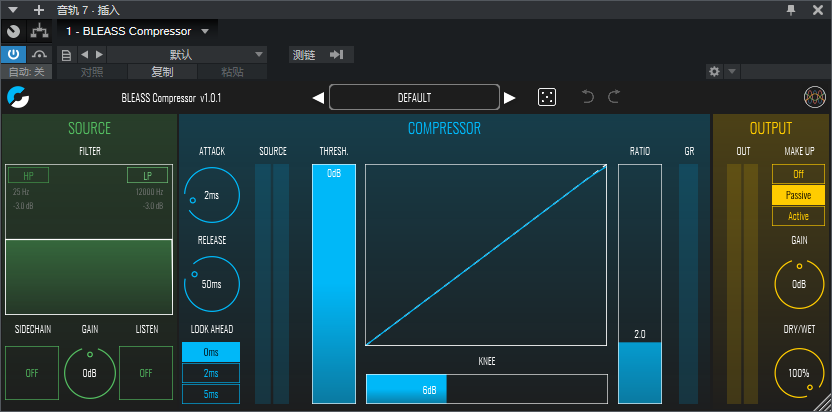Click the '12000 Hz' low-pass frequency value

click(149, 192)
